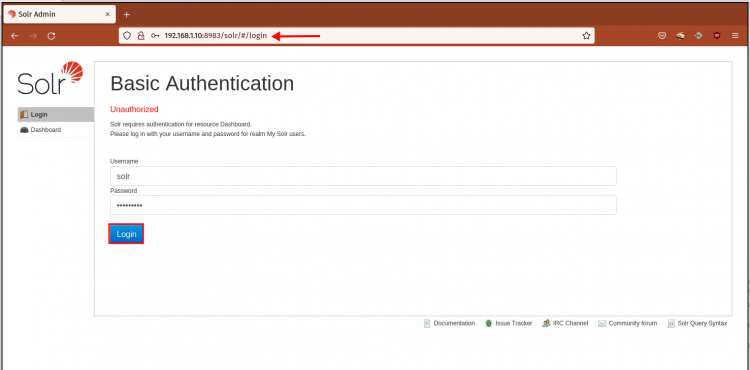Open Dashboard in the sidebar

pyautogui.click(x=55, y=130)
